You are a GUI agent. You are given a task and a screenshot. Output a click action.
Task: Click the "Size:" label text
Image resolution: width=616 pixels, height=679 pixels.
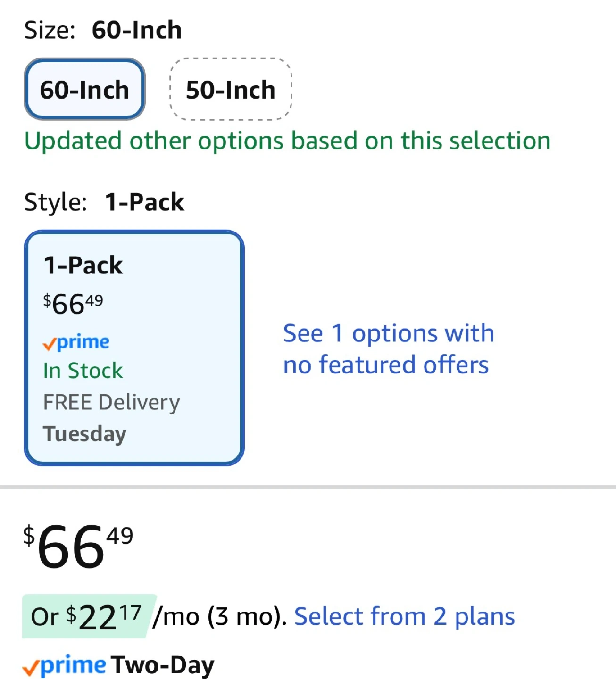point(50,30)
